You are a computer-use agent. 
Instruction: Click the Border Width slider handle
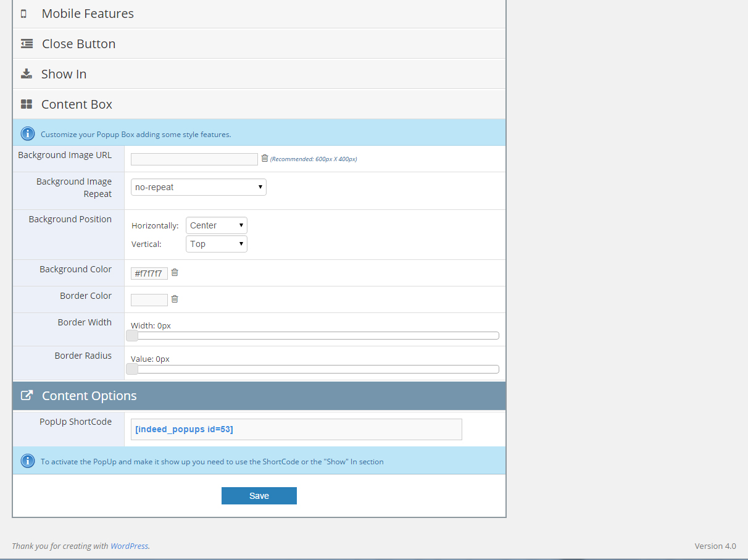pyautogui.click(x=132, y=336)
